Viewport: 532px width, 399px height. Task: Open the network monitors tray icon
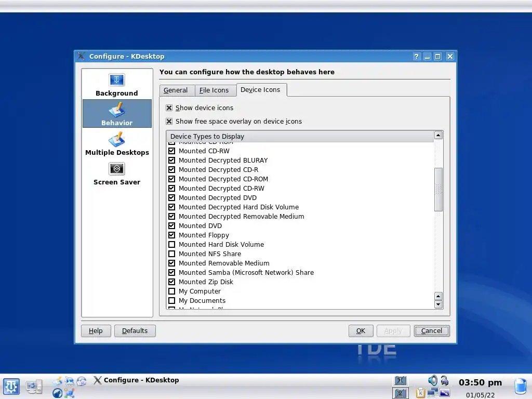coord(433,393)
